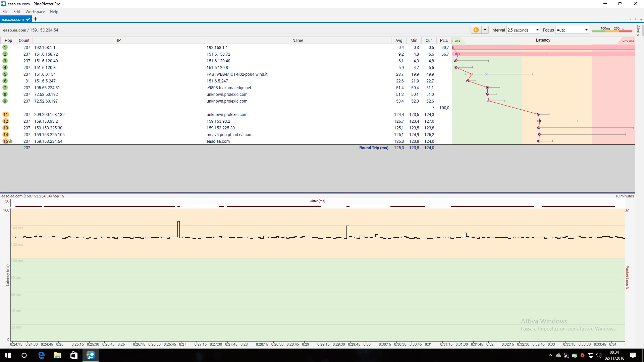Click the latency spike near 8:27 on the timeline
The width and height of the screenshot is (644, 362).
(x=179, y=229)
